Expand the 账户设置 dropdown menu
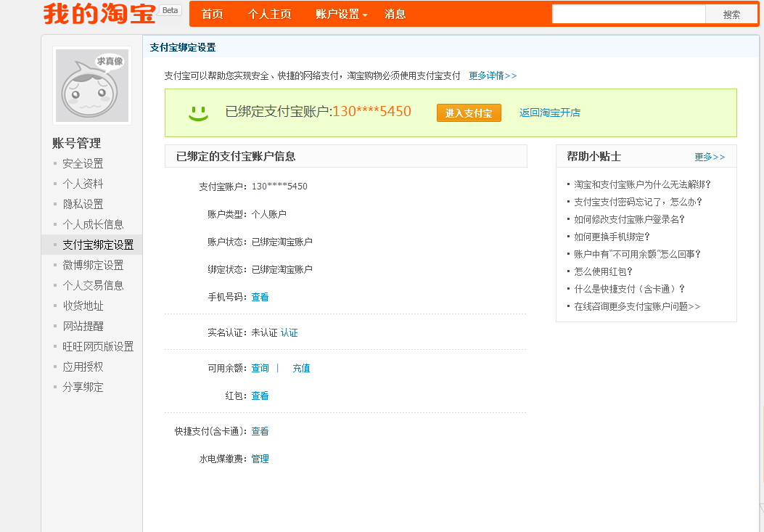This screenshot has height=532, width=764. click(341, 14)
